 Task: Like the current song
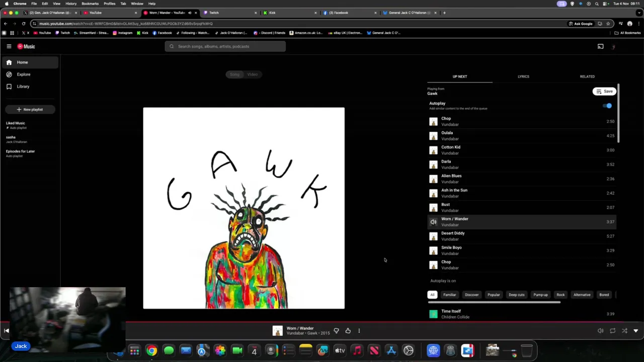click(x=348, y=331)
